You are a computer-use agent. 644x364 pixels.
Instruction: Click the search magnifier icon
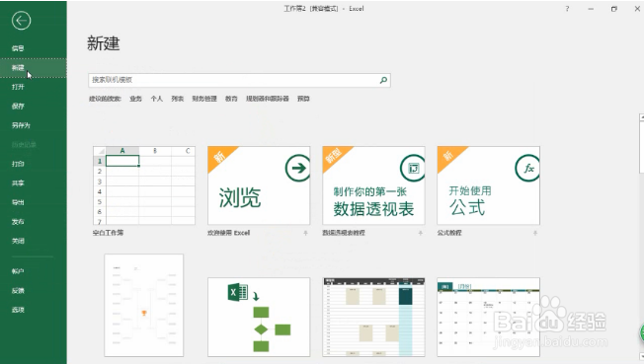coord(383,80)
